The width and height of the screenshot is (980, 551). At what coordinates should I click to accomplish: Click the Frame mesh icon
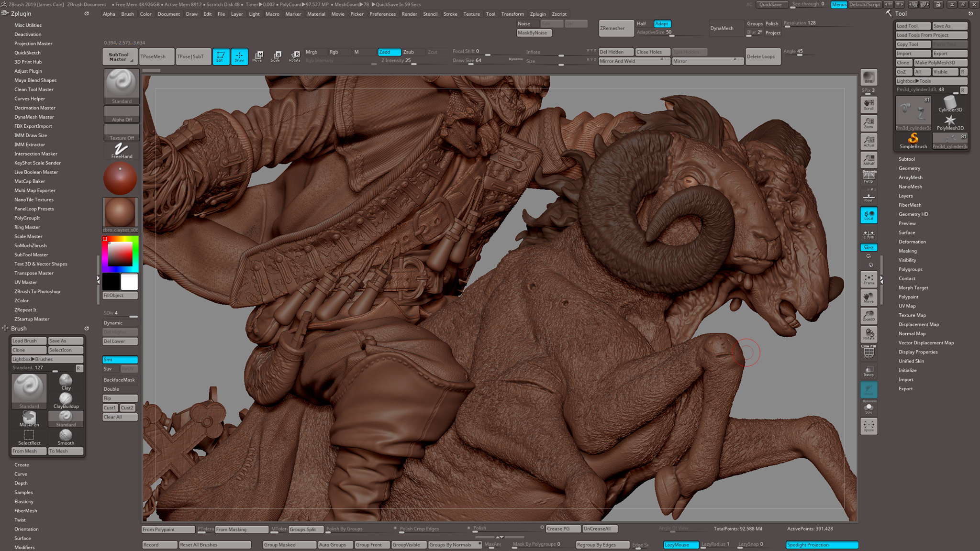pyautogui.click(x=869, y=279)
